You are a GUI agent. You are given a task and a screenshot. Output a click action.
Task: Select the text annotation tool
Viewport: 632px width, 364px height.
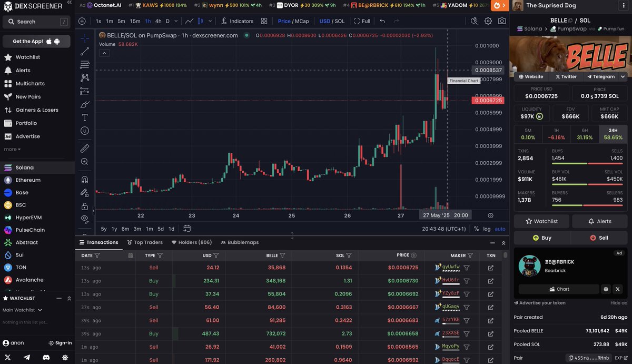85,117
